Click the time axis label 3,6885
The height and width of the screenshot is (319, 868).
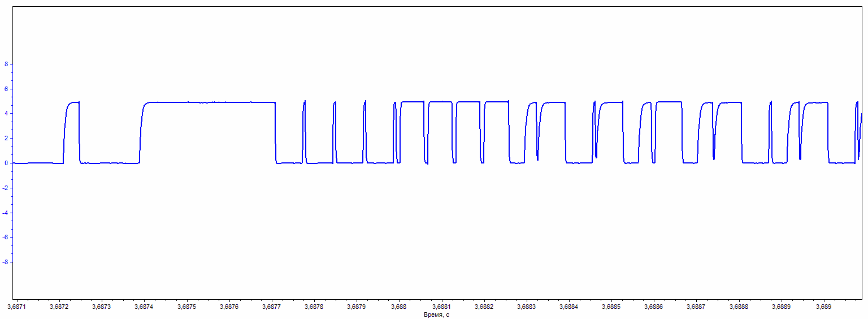tap(611, 307)
